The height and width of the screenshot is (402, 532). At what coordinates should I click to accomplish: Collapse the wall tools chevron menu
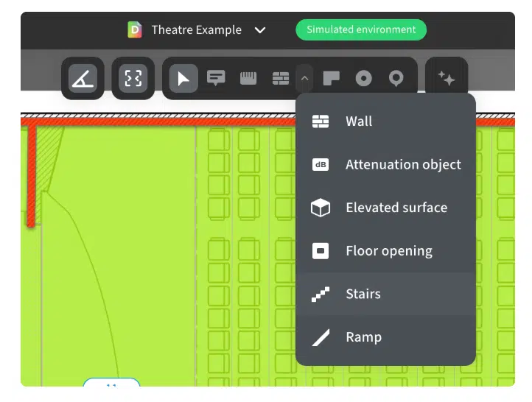click(x=304, y=78)
